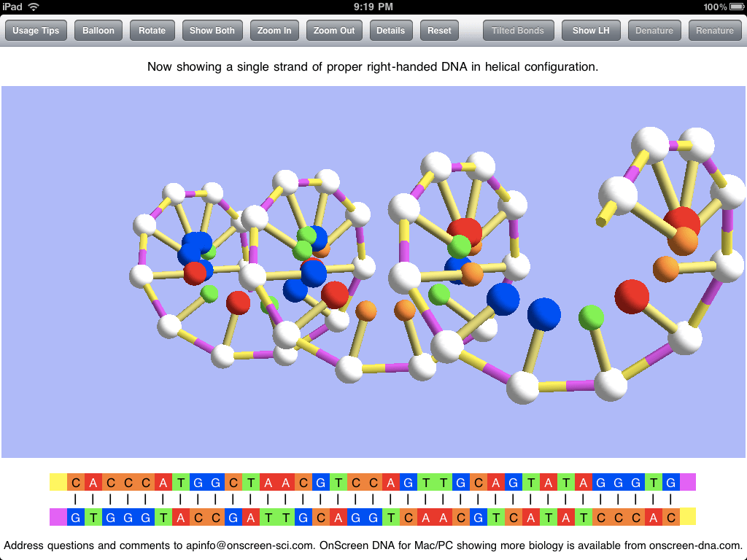Switch to left-handed DNA with Show LH
Viewport: 747px width, 560px height.
pos(591,31)
